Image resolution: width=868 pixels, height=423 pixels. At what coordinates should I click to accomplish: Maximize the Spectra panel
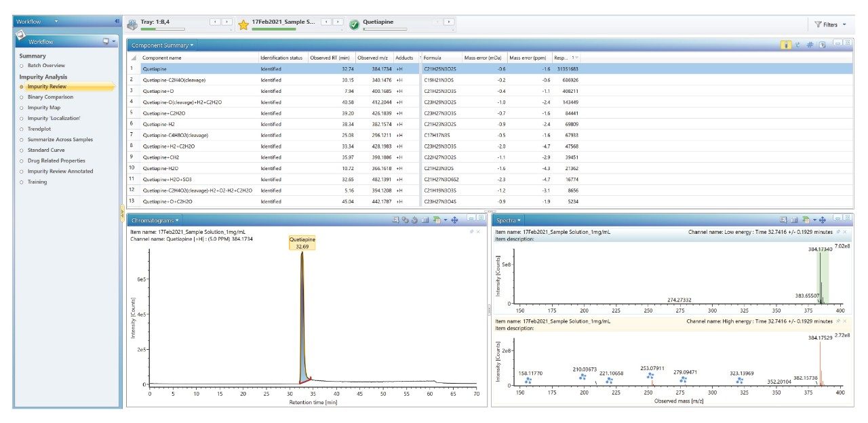point(847,218)
